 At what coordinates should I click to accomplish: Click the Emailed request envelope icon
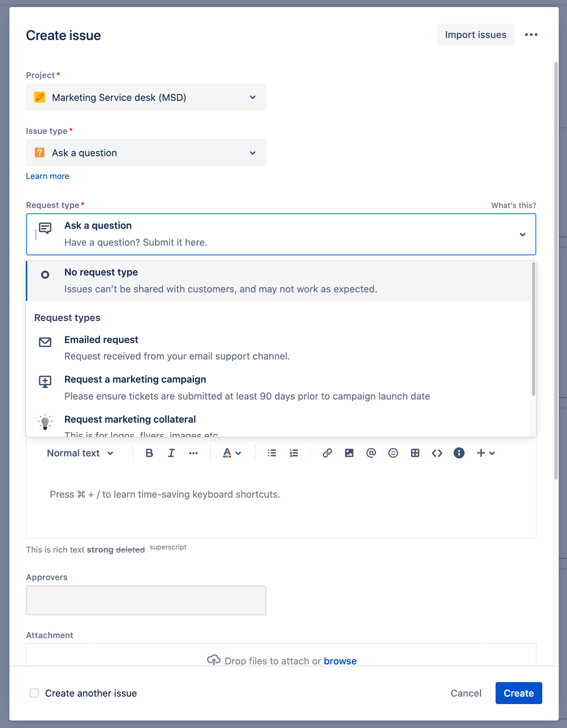point(45,342)
